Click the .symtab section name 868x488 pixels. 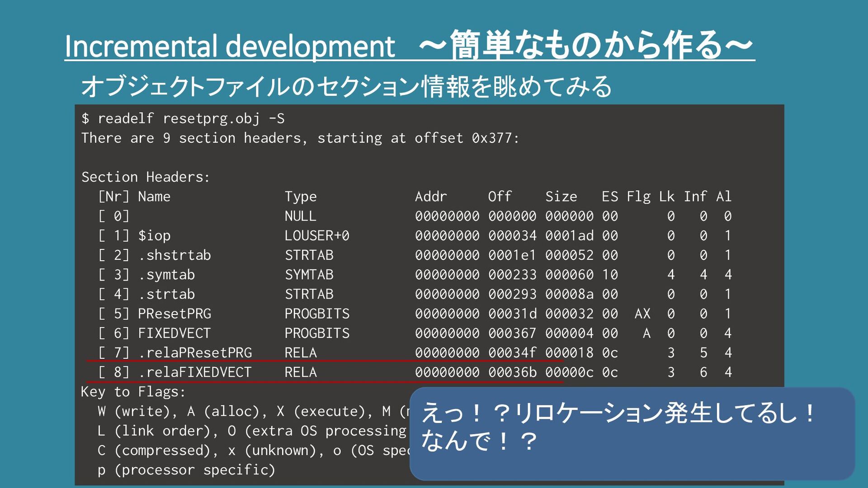[166, 274]
